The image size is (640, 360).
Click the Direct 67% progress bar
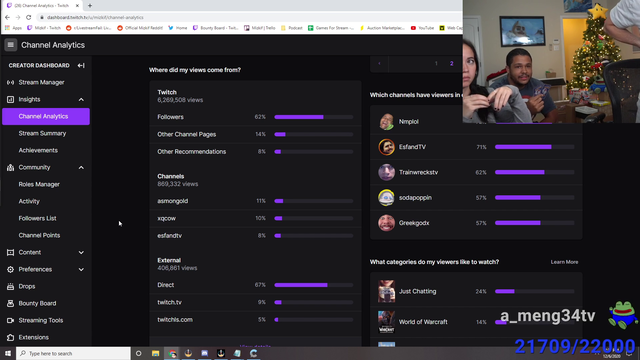pyautogui.click(x=313, y=285)
